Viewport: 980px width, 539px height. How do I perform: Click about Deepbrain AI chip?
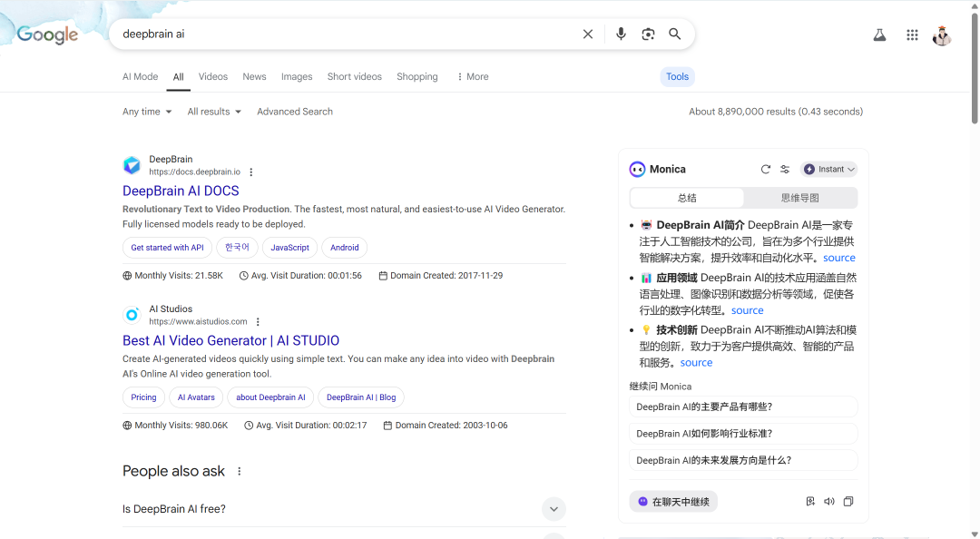(x=270, y=397)
